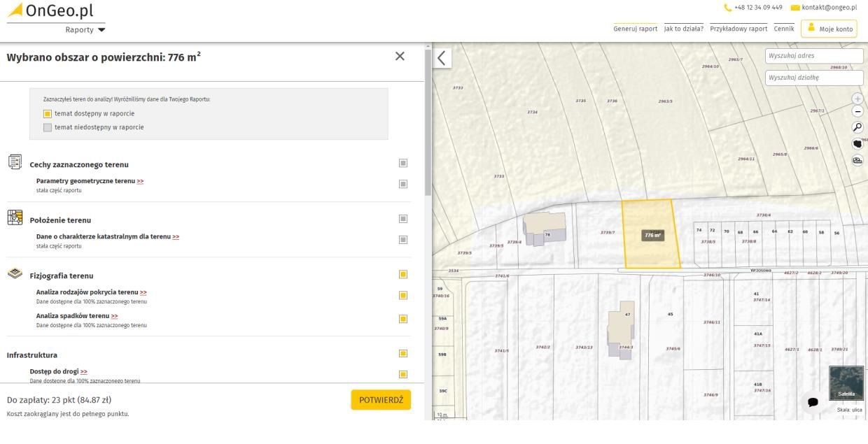Close the selected area panel with X
Screen dimensions: 868x444
coord(400,57)
